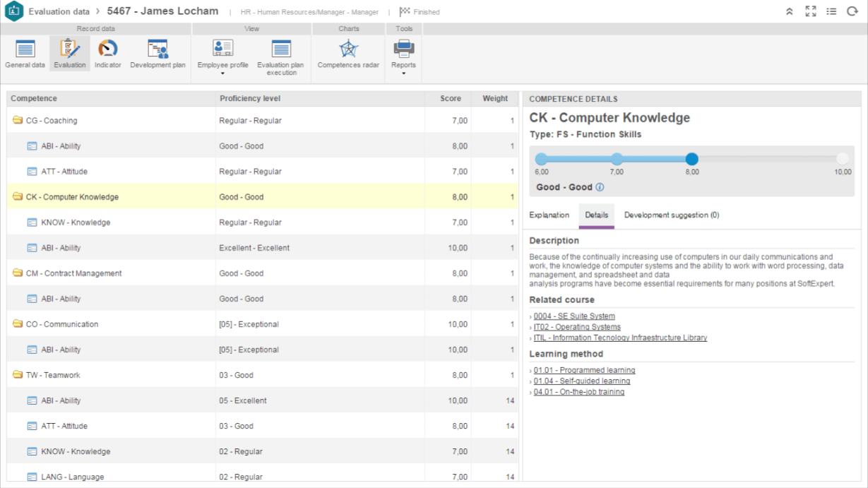Image resolution: width=868 pixels, height=488 pixels.
Task: Select the CM - Contract Management row
Action: [x=263, y=273]
